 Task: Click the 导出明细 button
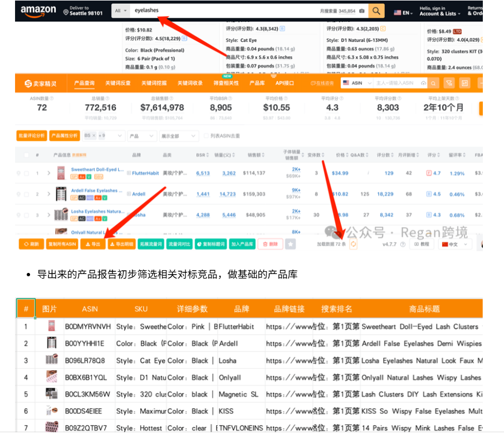click(x=121, y=244)
